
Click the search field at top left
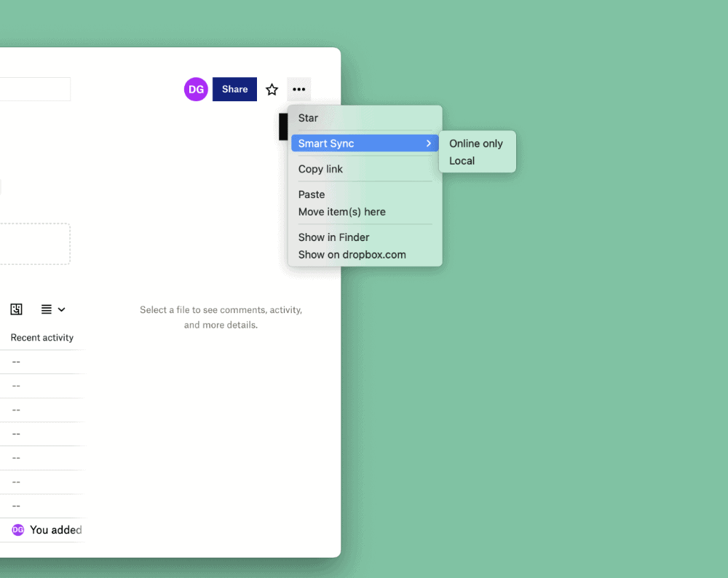click(35, 89)
